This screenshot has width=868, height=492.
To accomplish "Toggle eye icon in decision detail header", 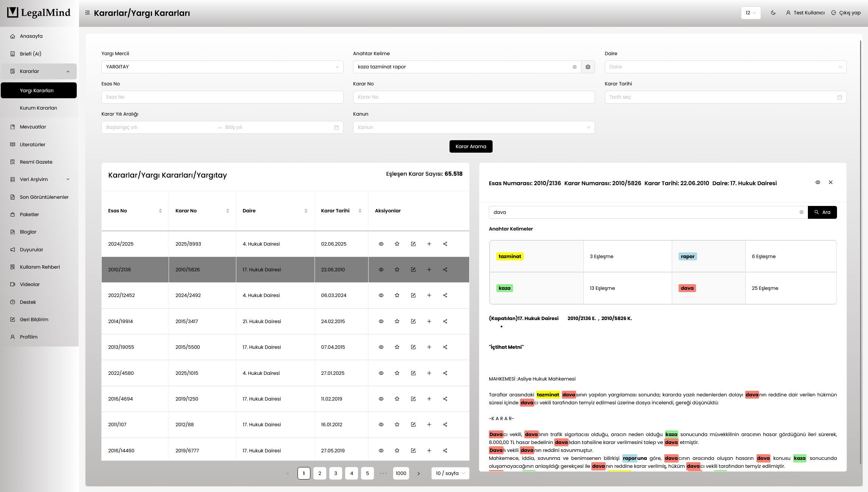I will coord(818,183).
